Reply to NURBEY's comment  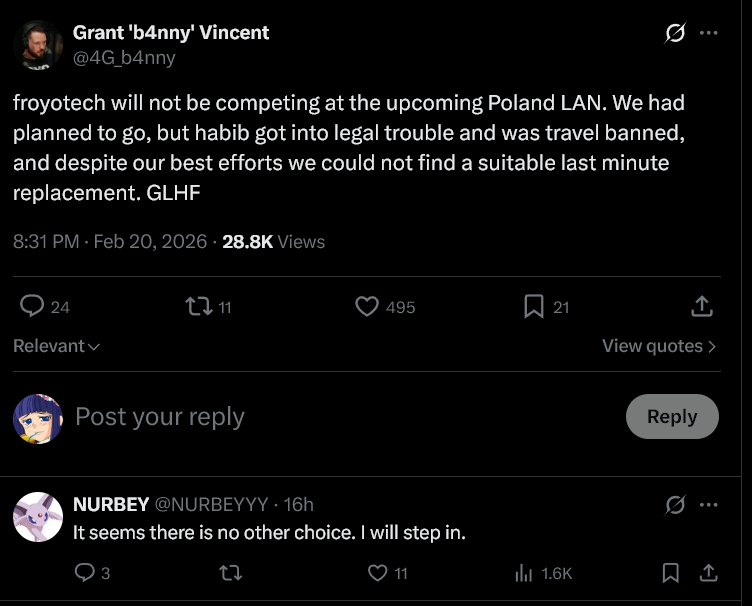[85, 573]
